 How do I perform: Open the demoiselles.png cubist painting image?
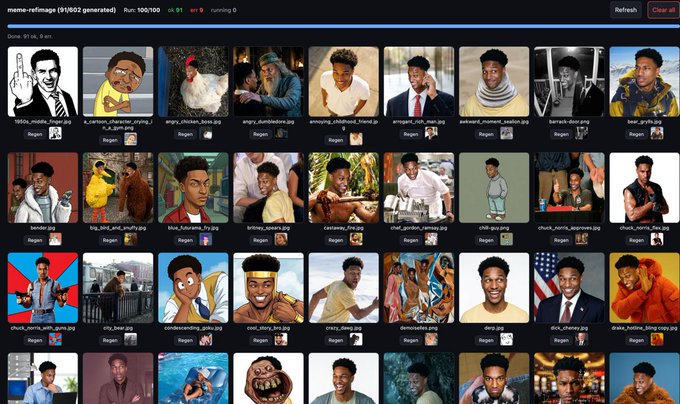click(x=419, y=288)
